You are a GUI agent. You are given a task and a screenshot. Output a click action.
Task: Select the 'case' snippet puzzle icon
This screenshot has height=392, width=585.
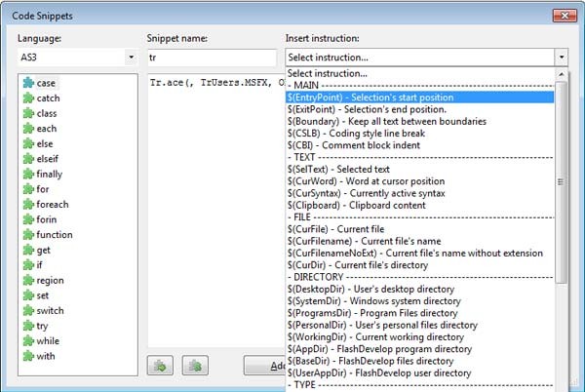(x=28, y=84)
